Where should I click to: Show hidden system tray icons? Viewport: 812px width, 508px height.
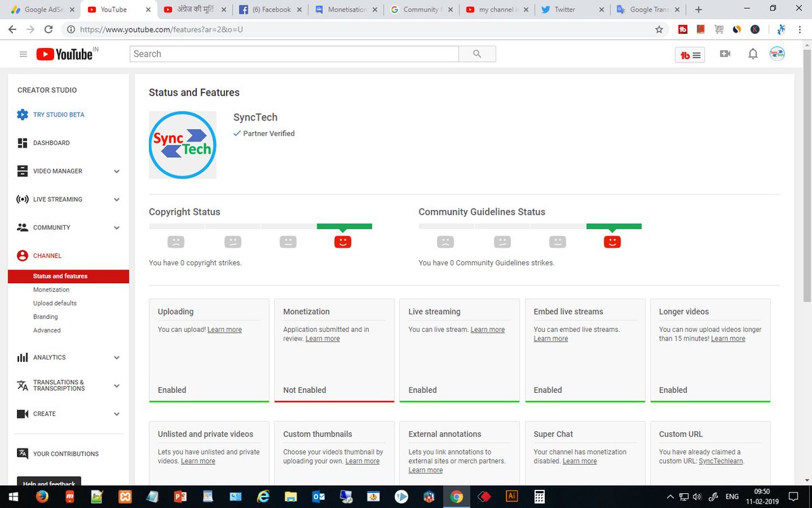click(670, 496)
